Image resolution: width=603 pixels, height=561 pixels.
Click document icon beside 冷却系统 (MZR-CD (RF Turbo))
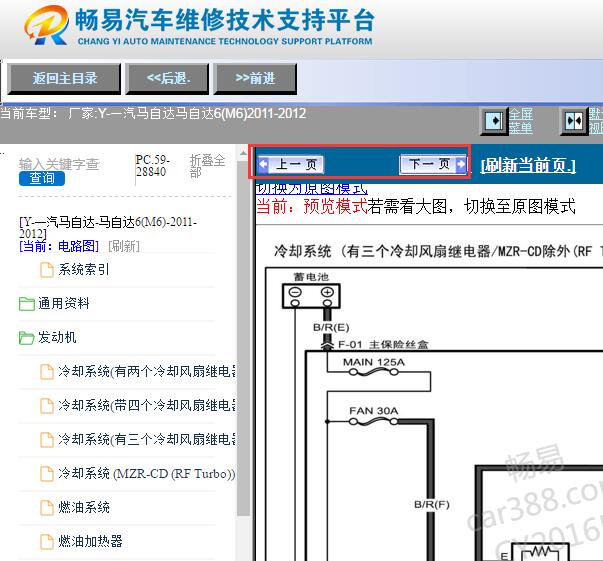(47, 474)
